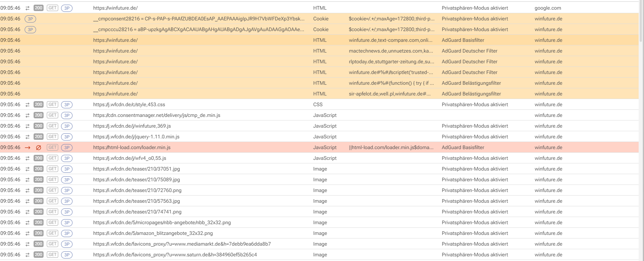
Task: Click the 200 badge in the 74741.png teaser row
Action: [x=39, y=212]
